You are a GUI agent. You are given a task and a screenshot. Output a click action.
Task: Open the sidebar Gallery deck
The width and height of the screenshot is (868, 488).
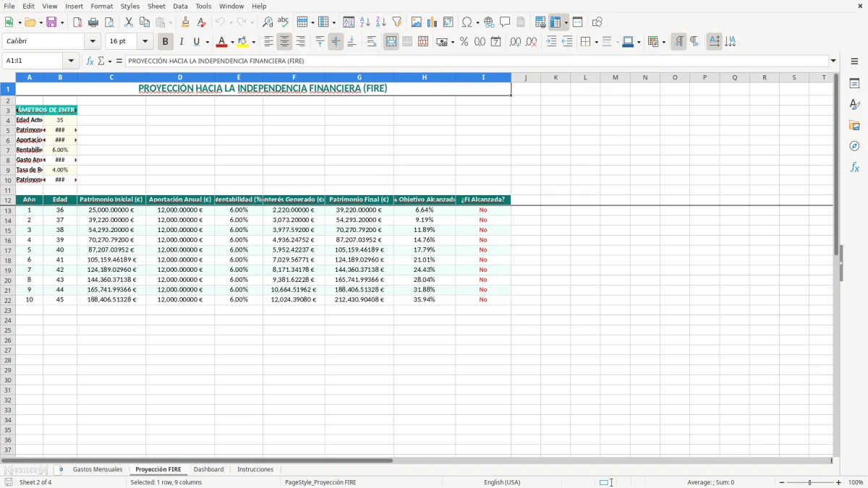(x=854, y=125)
